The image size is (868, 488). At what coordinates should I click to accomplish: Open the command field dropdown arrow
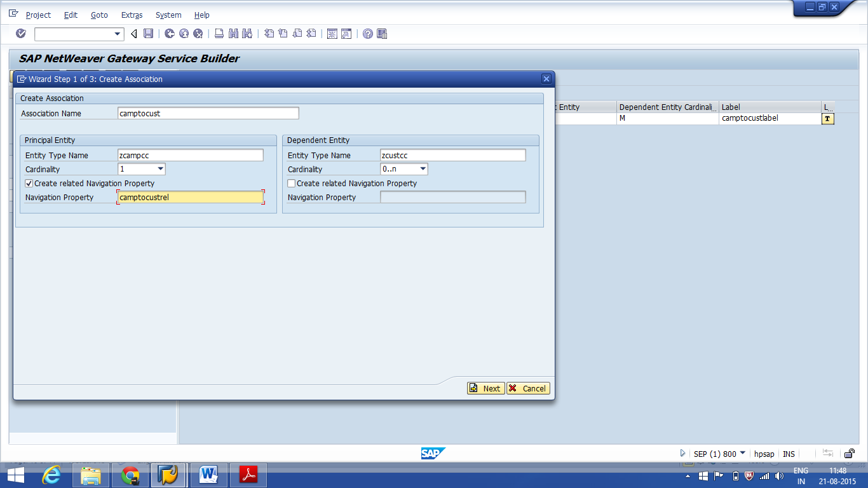116,34
